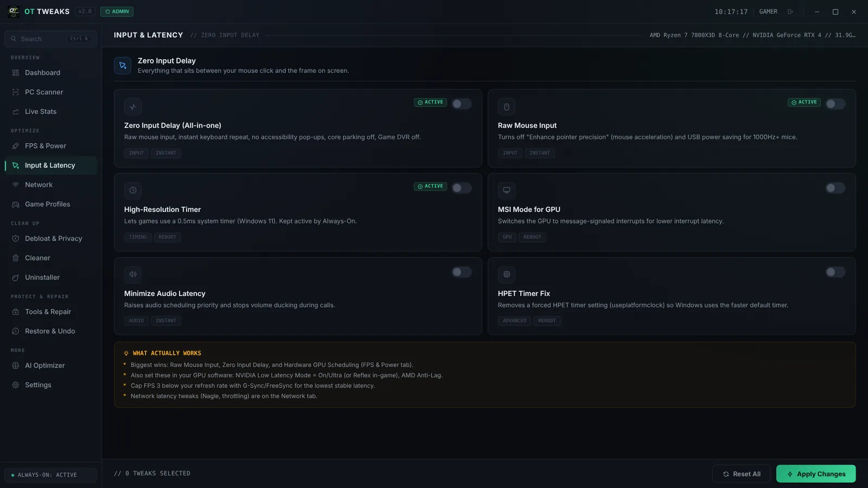Click the Always-On: Active status indicator
Image resolution: width=868 pixels, height=488 pixels.
[x=51, y=475]
